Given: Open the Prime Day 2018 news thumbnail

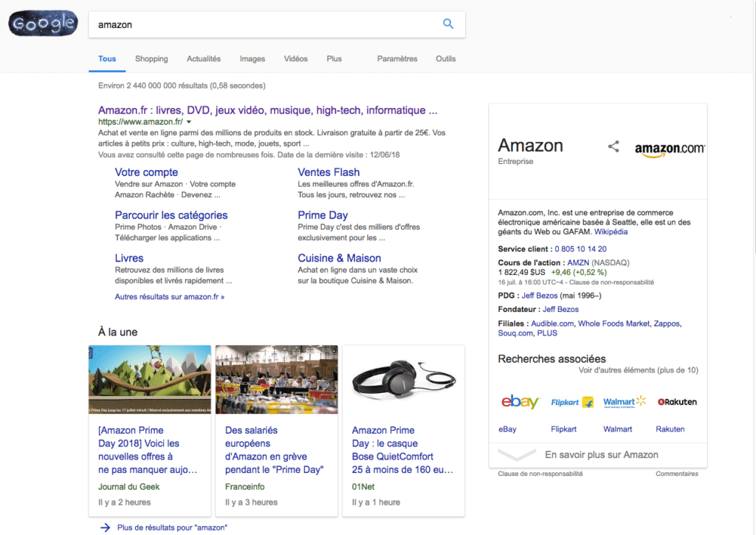Looking at the screenshot, I should [x=150, y=379].
